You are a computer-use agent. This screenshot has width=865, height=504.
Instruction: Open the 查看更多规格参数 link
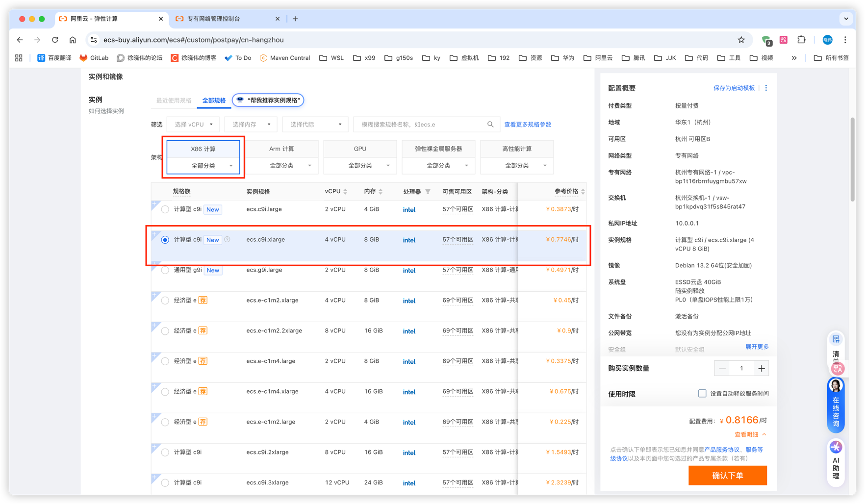(528, 125)
